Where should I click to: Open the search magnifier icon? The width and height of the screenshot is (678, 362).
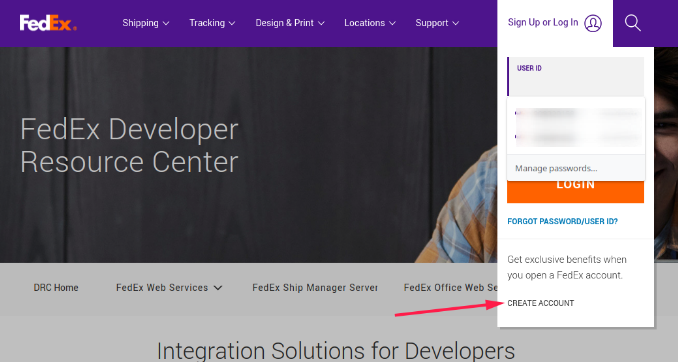tap(633, 23)
